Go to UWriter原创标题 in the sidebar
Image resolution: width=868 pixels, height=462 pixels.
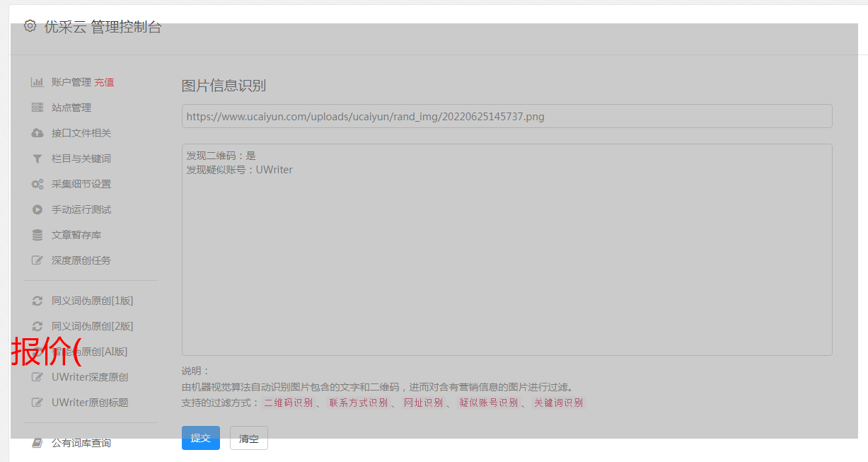89,403
